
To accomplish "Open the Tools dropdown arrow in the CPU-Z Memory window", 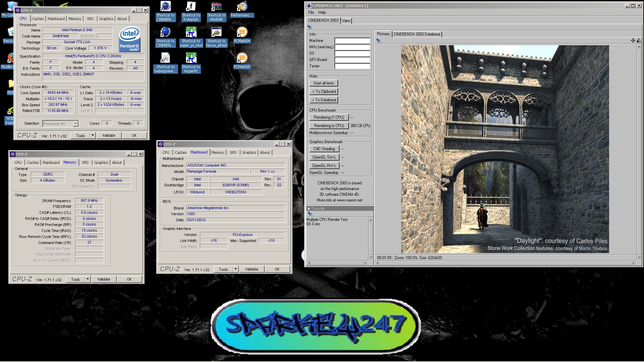I will pos(88,279).
